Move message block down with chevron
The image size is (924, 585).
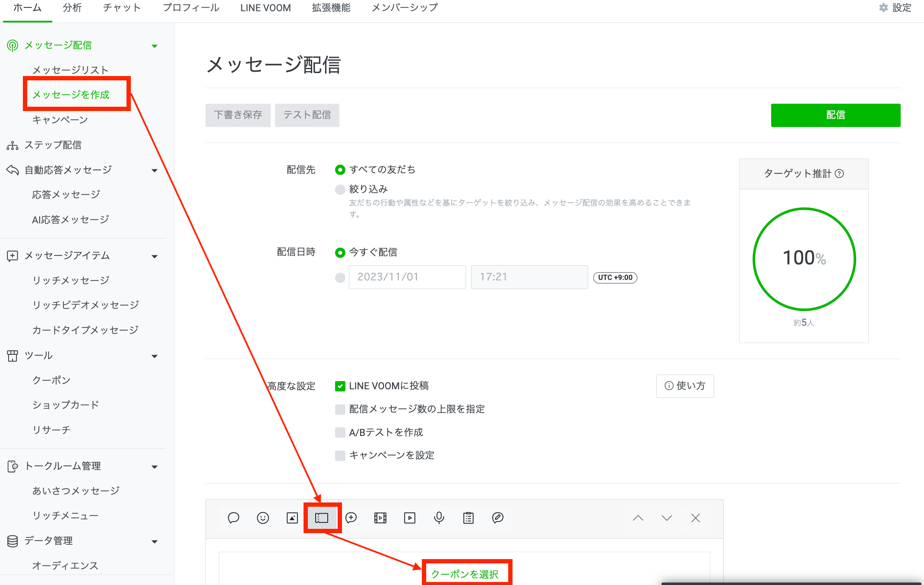667,518
